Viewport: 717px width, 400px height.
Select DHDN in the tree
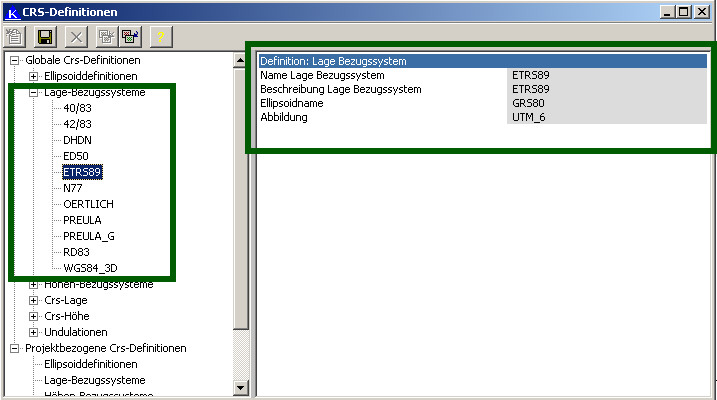tap(77, 140)
